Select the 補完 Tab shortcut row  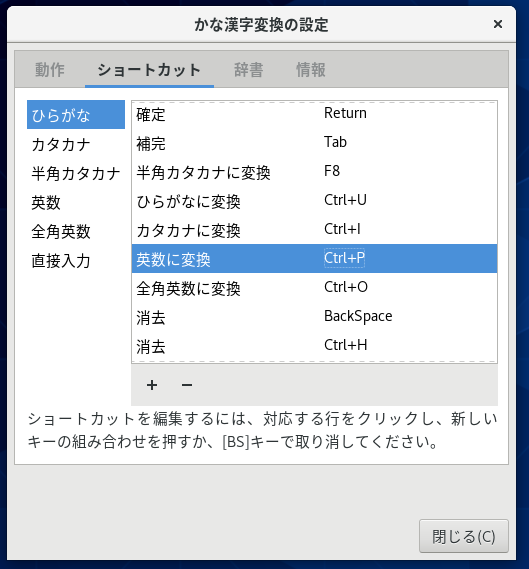coord(314,142)
